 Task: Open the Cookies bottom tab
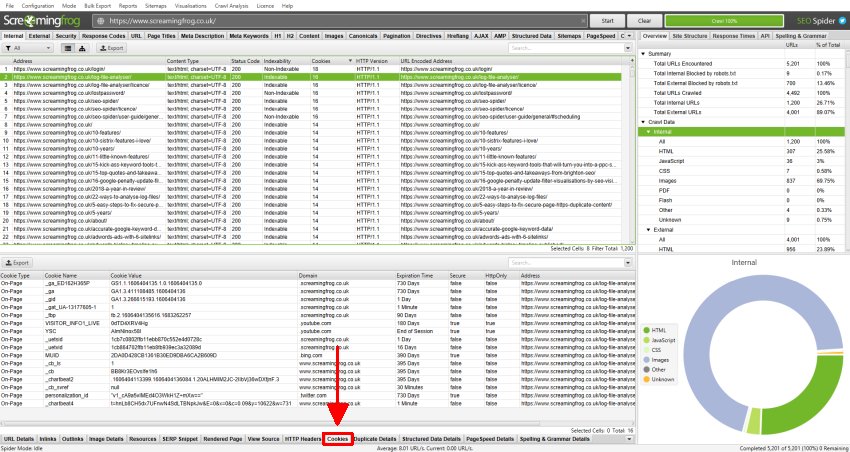(338, 439)
